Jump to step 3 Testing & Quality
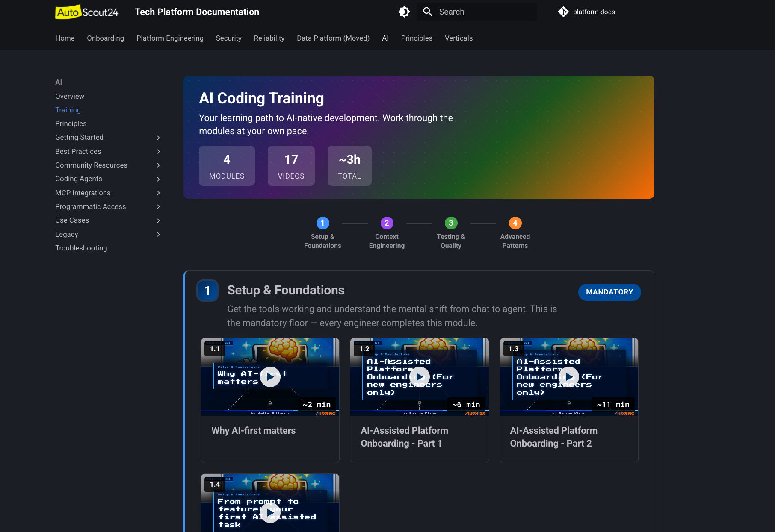Image resolution: width=775 pixels, height=532 pixels. coord(451,233)
